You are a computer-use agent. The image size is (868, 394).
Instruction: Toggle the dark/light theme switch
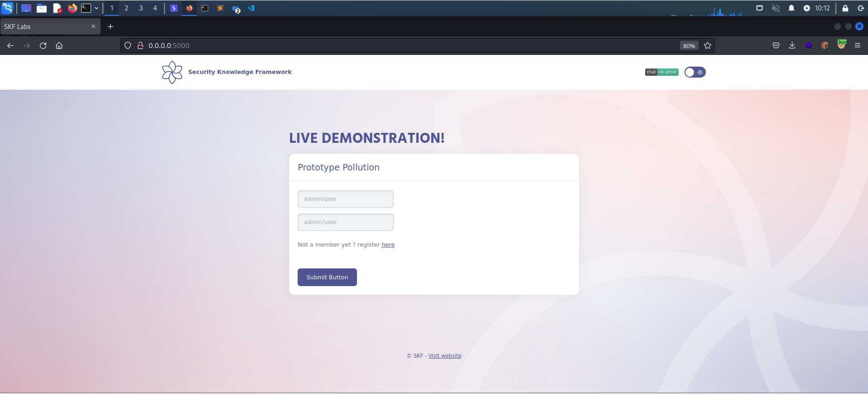pos(694,72)
